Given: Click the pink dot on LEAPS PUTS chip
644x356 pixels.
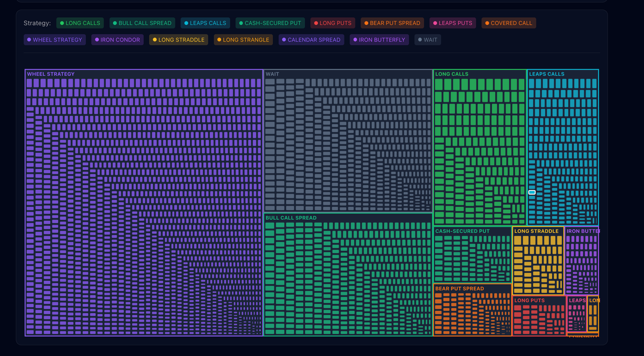Looking at the screenshot, I should (x=435, y=23).
